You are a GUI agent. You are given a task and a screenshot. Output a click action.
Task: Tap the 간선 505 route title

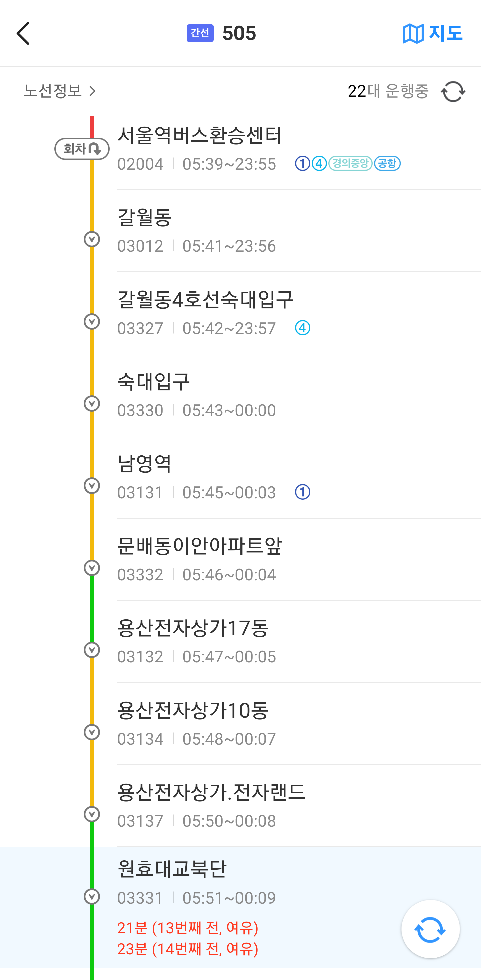tap(221, 33)
